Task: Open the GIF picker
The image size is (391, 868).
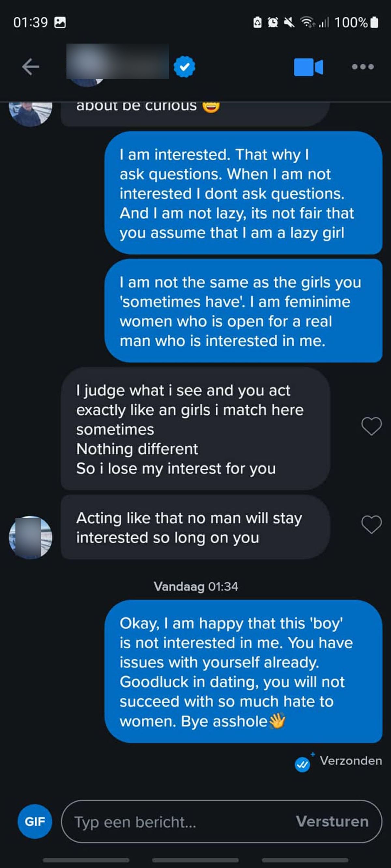Action: [35, 821]
